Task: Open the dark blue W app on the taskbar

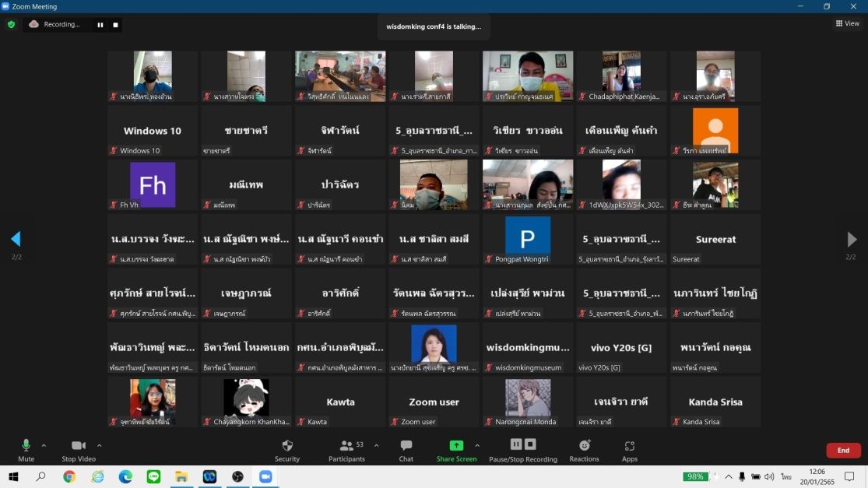Action: tap(210, 476)
